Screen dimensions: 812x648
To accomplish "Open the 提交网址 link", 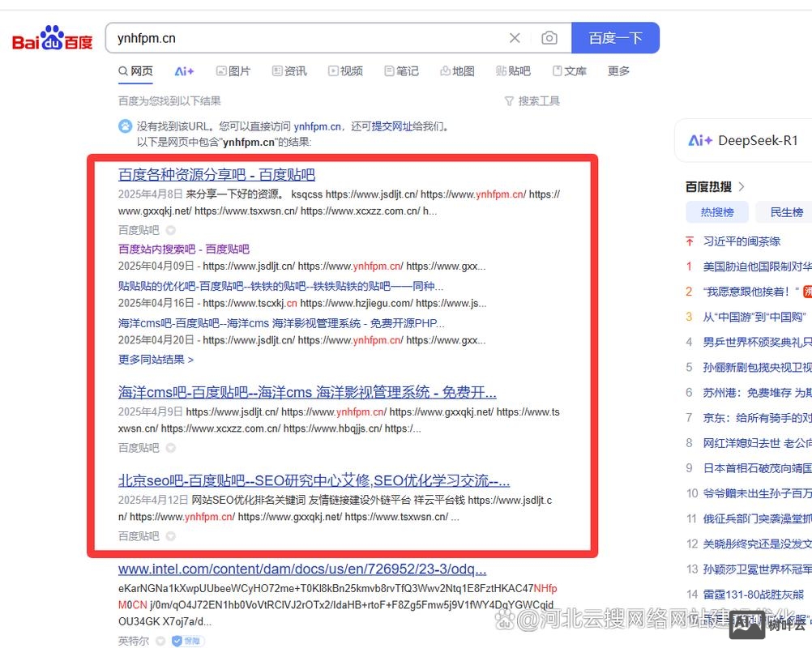I will coord(395,126).
